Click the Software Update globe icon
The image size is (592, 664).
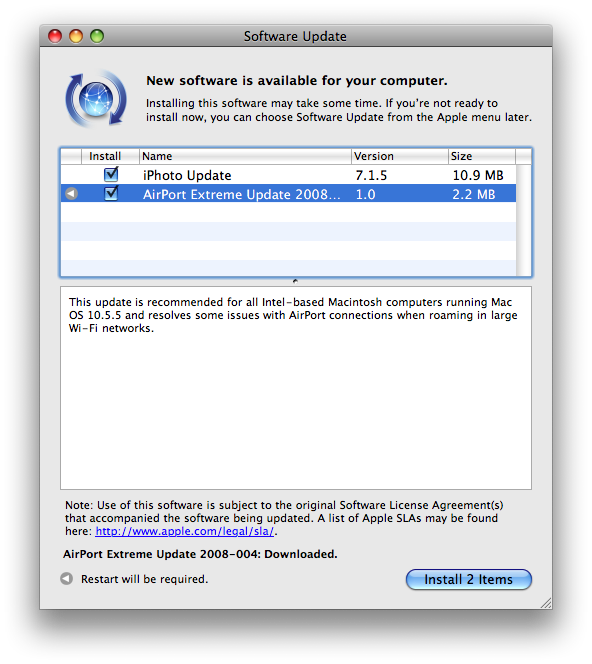(x=96, y=99)
